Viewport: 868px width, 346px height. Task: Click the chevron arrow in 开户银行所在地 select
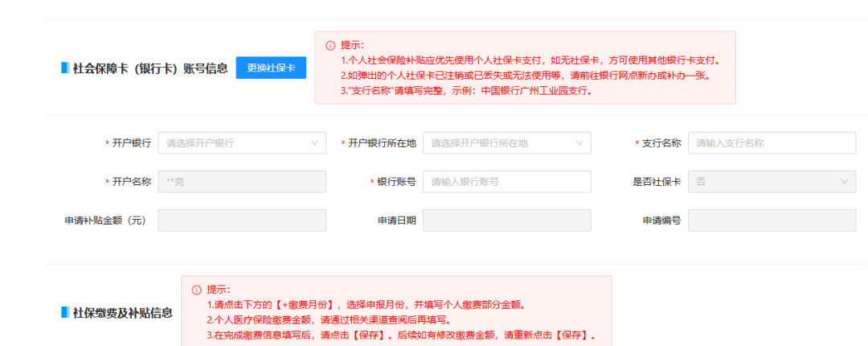click(579, 143)
